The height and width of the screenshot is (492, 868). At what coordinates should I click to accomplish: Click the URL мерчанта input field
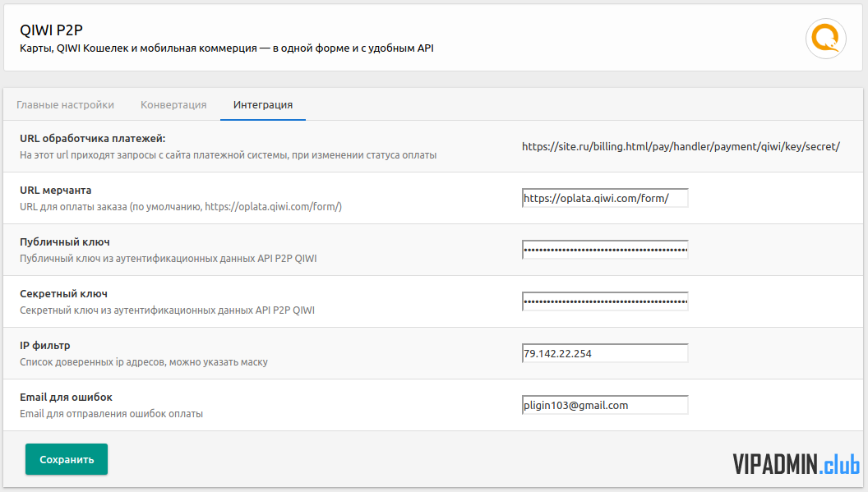(x=605, y=198)
